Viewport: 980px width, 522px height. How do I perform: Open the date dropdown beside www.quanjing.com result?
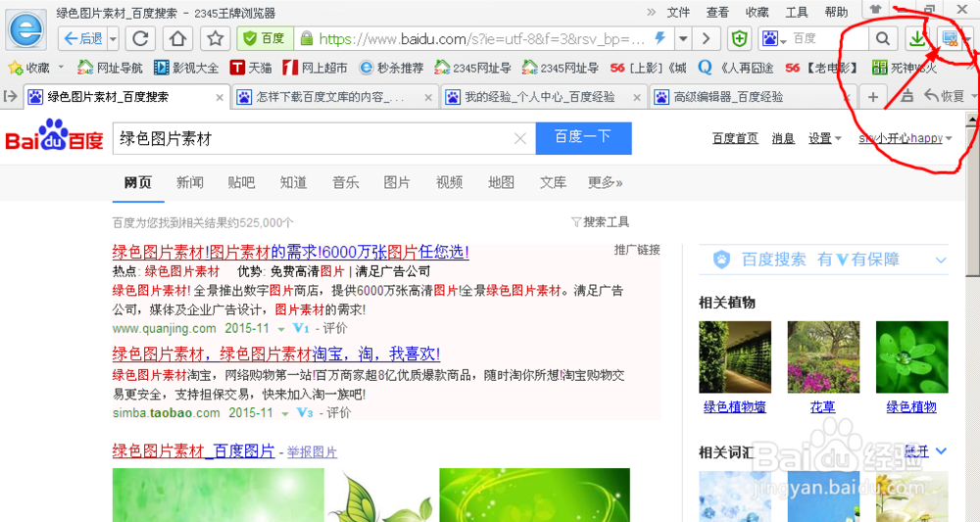click(281, 329)
